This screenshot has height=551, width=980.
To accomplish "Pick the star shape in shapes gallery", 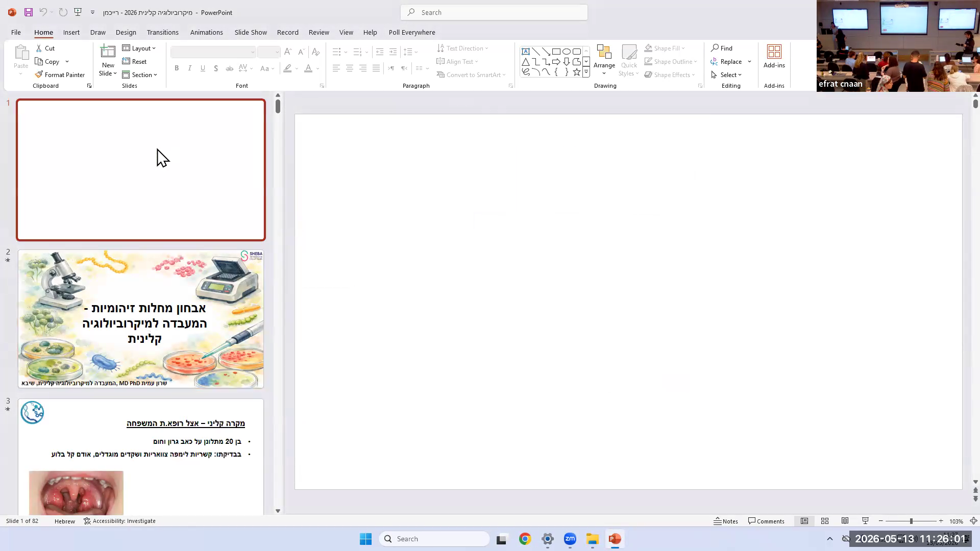I will tap(577, 72).
